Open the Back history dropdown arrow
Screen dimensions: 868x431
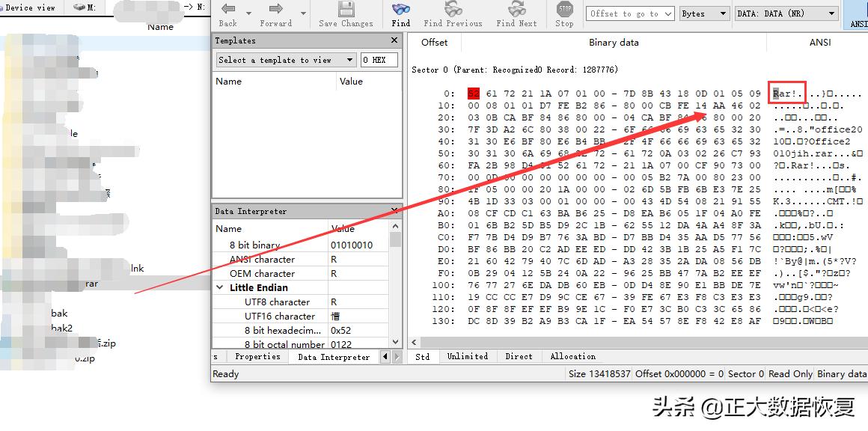(x=248, y=13)
